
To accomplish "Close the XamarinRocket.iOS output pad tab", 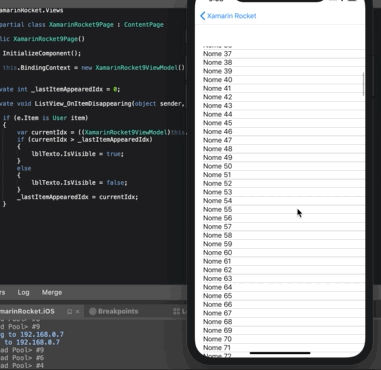I will coord(77,311).
